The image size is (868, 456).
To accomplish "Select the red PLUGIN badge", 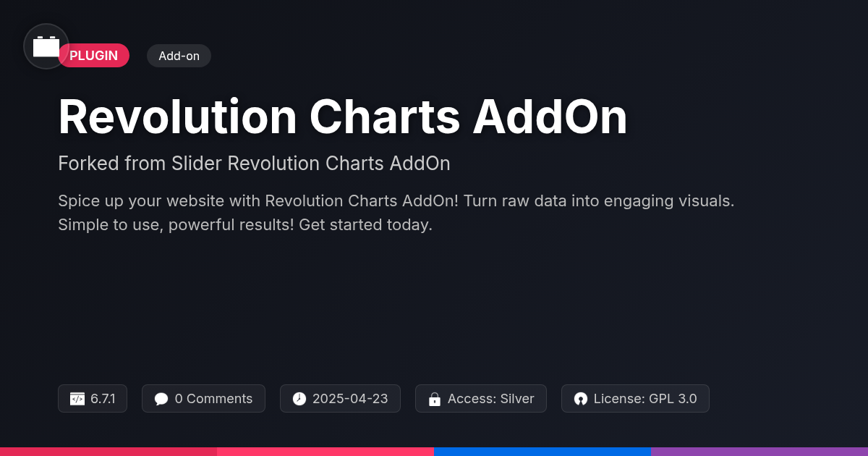I will [x=94, y=56].
